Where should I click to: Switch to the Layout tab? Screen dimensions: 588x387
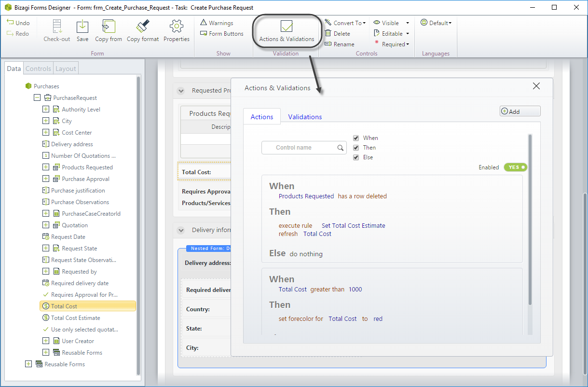pos(66,69)
